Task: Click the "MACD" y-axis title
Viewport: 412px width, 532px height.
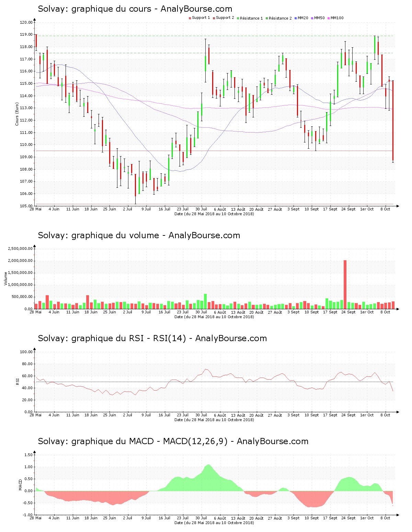Action: coord(20,485)
